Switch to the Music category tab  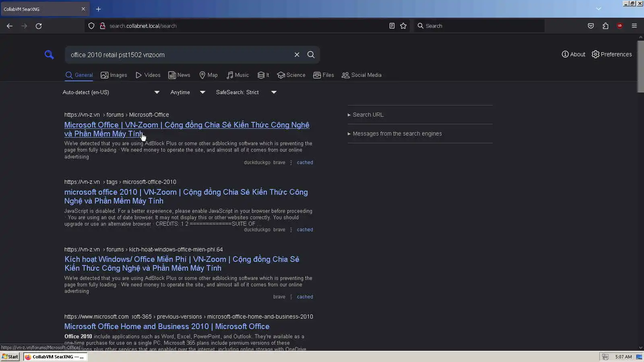pos(237,75)
